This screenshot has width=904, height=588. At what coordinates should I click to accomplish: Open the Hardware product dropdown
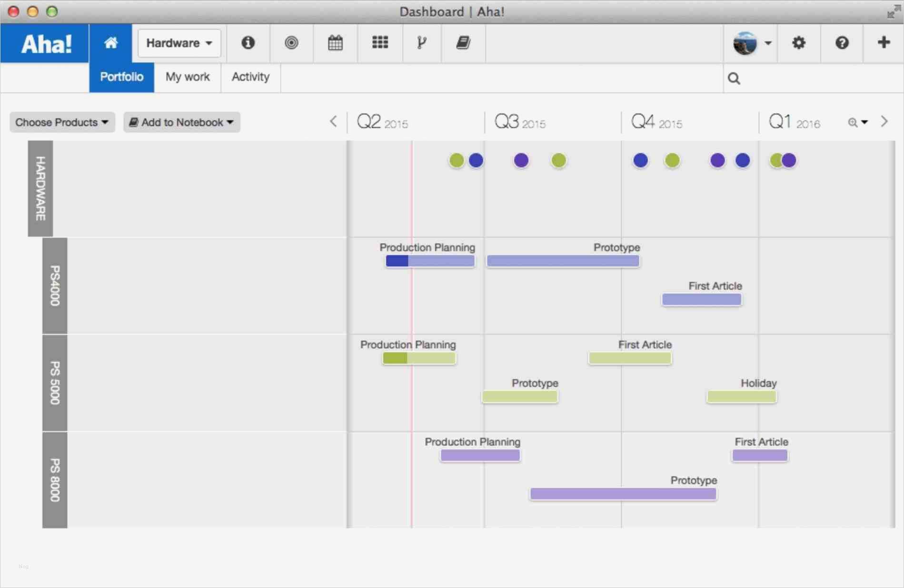179,43
